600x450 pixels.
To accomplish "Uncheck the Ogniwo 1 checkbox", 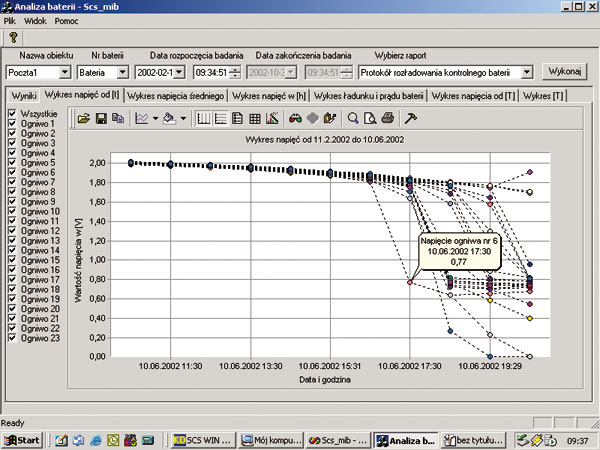I will coord(12,123).
